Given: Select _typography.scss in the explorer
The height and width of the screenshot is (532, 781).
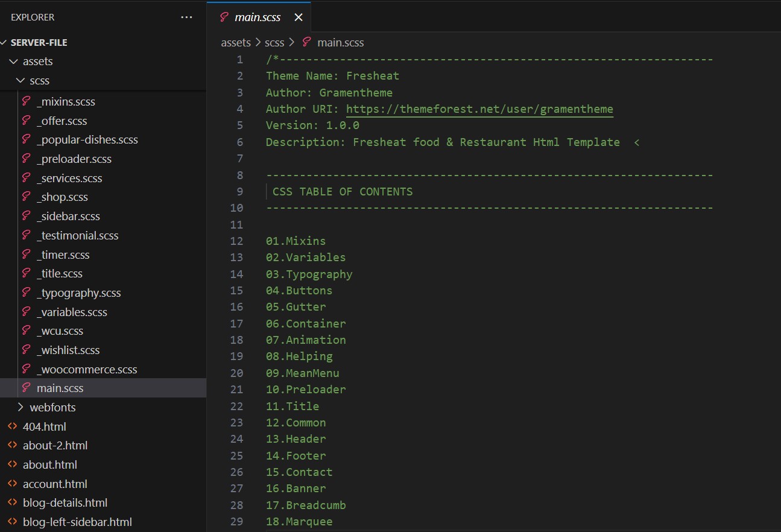Looking at the screenshot, I should pos(78,293).
